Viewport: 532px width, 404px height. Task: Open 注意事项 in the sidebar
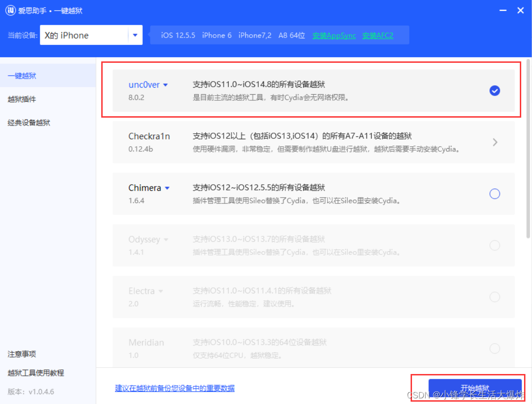22,354
